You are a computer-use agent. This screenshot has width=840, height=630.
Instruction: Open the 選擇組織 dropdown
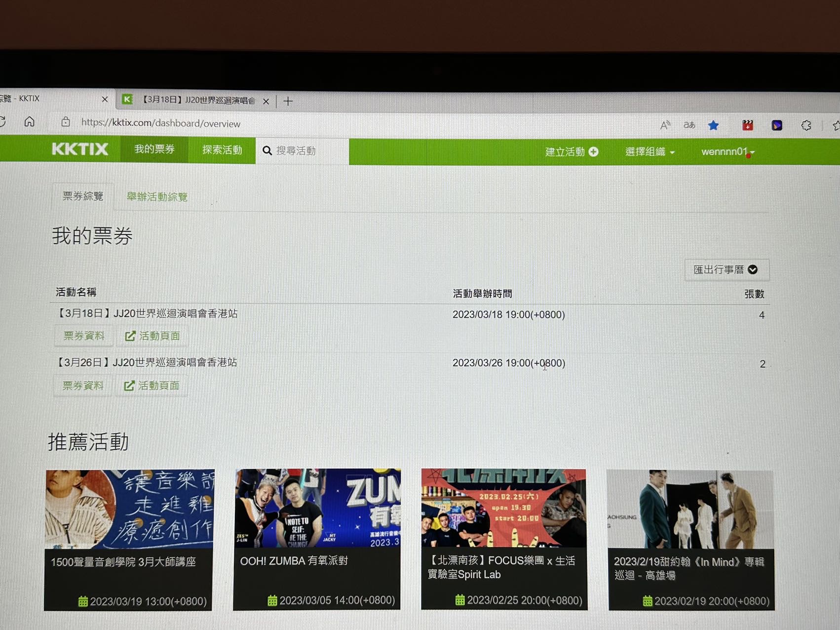(x=648, y=152)
